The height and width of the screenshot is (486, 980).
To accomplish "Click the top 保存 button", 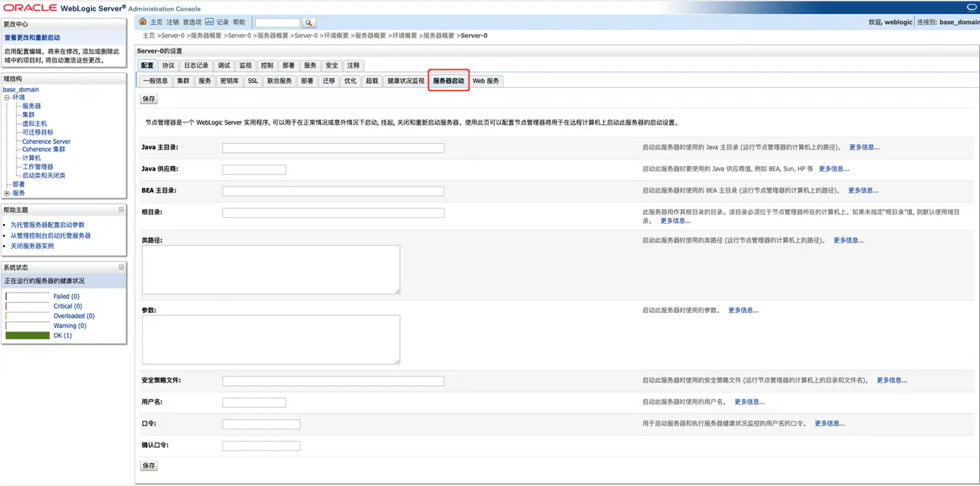I will click(148, 99).
